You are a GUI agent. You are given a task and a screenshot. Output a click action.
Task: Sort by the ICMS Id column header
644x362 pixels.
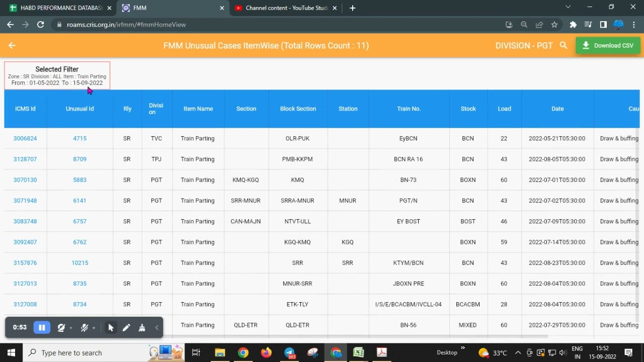click(x=25, y=109)
